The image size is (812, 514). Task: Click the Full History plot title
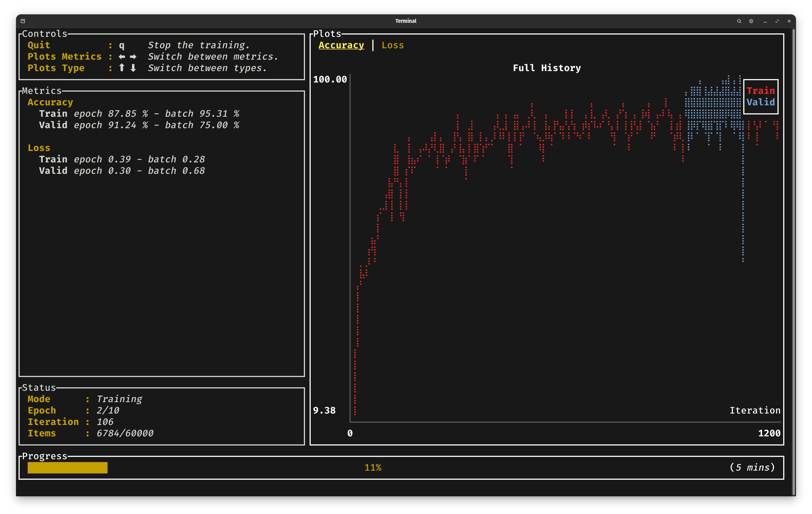pos(547,68)
